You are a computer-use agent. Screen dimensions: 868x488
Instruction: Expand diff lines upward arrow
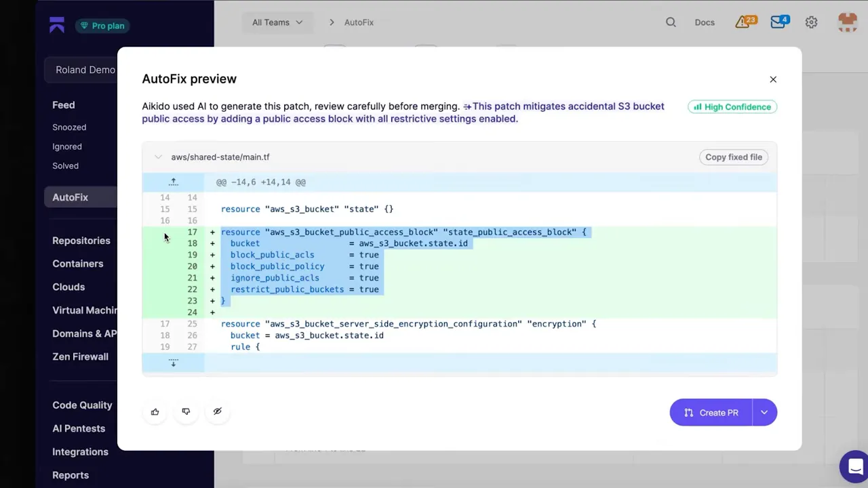pos(173,182)
